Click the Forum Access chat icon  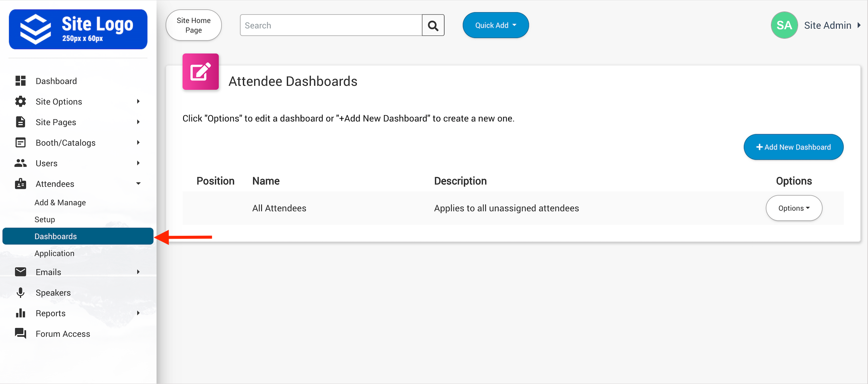tap(20, 333)
